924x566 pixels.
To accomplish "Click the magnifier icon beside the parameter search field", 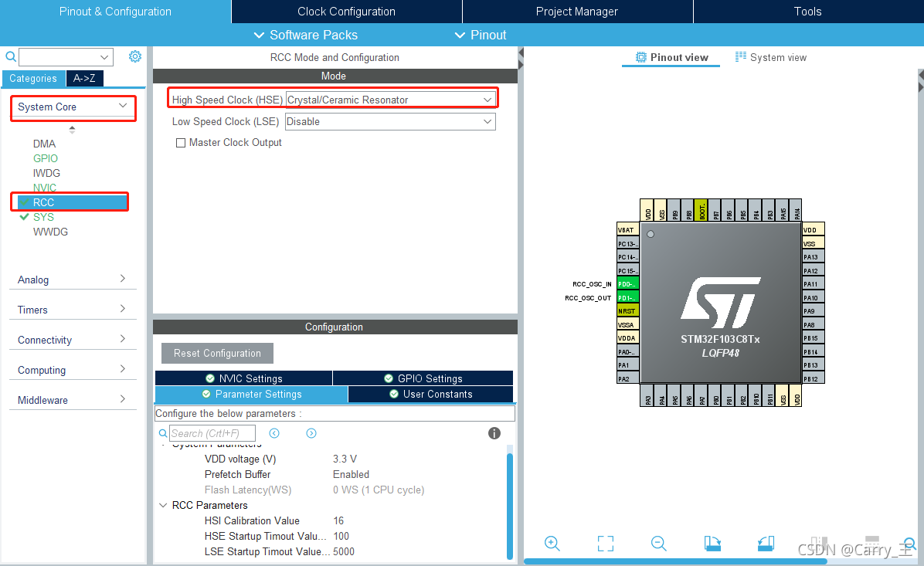I will 163,433.
